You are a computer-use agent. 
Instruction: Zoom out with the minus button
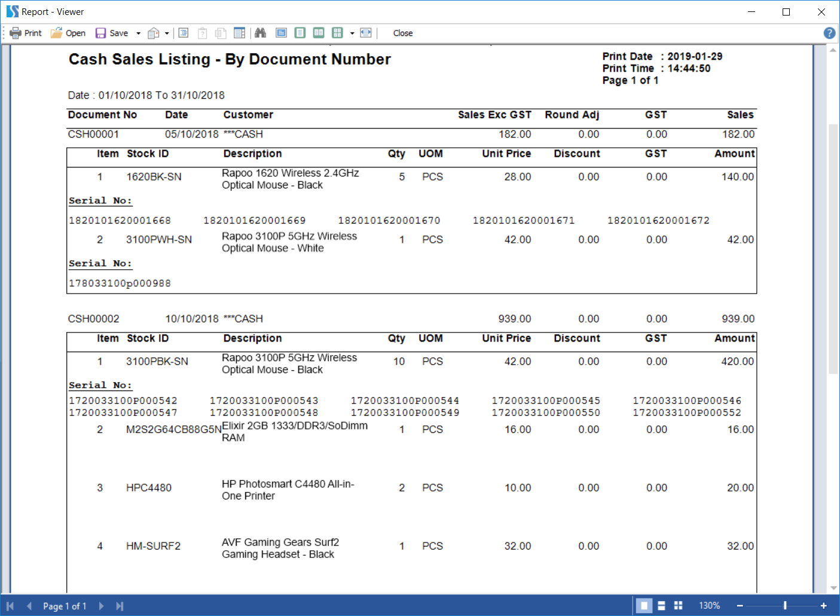(740, 606)
